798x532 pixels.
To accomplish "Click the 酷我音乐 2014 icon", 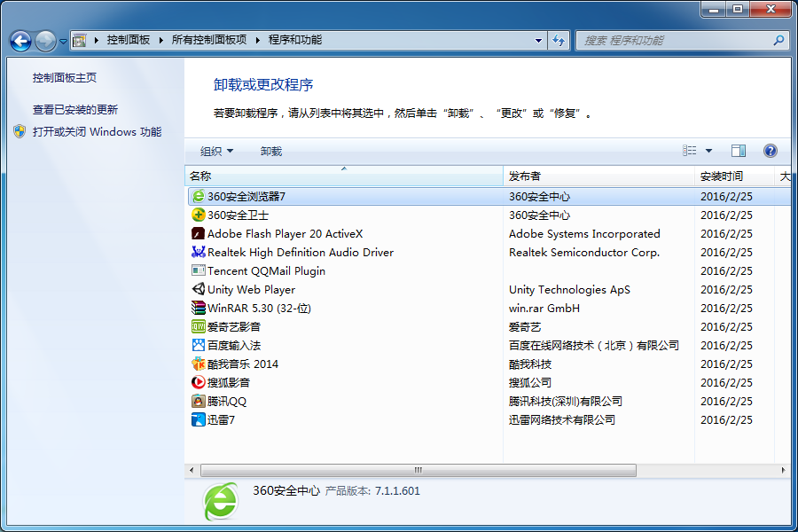I will 199,364.
